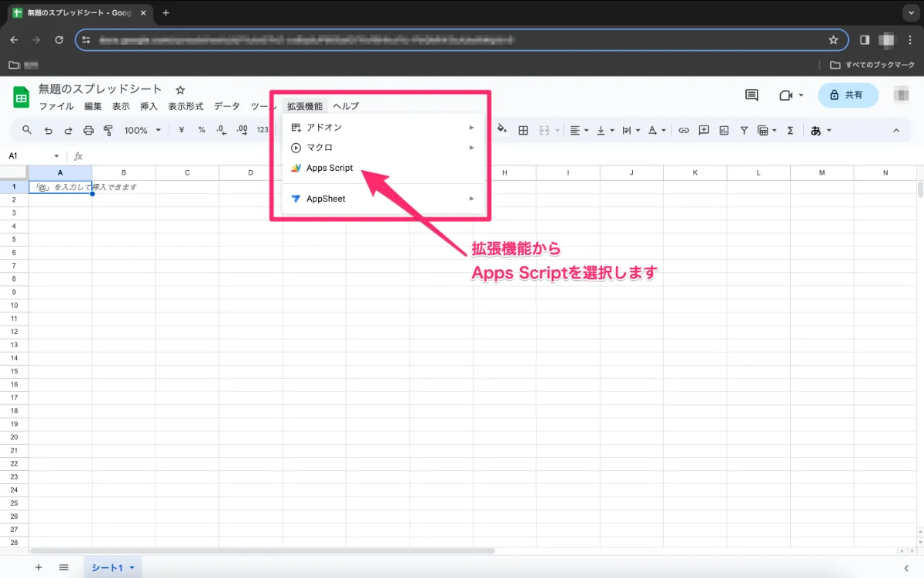Screen dimensions: 924x578
Task: Insert a comment from toolbar
Action: point(704,130)
